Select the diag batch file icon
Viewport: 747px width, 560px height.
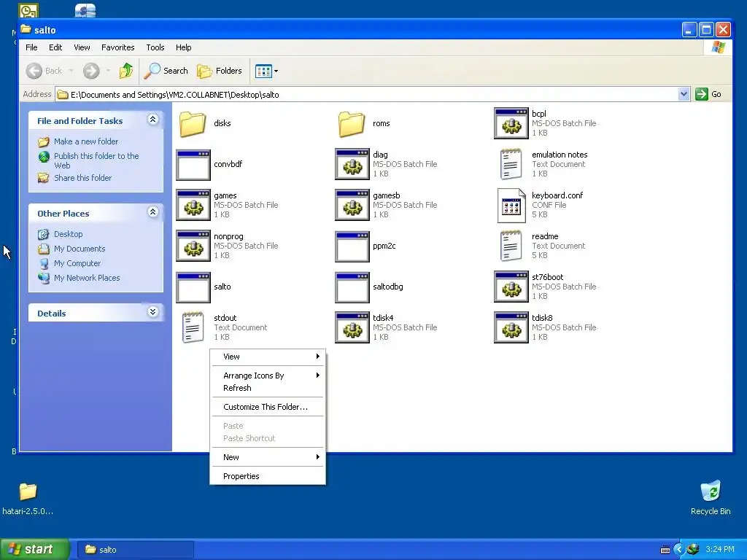coord(352,164)
